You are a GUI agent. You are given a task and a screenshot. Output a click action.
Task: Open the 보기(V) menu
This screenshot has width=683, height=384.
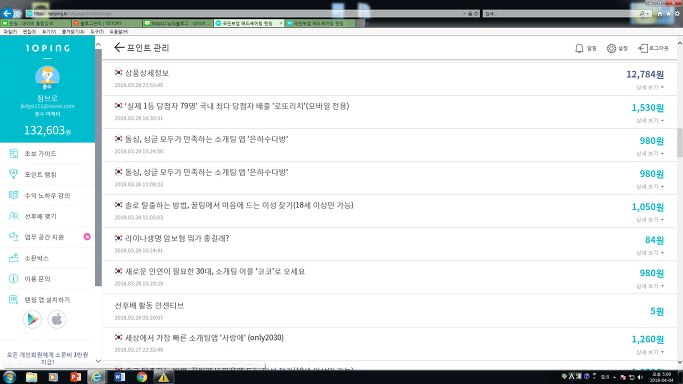[49, 32]
